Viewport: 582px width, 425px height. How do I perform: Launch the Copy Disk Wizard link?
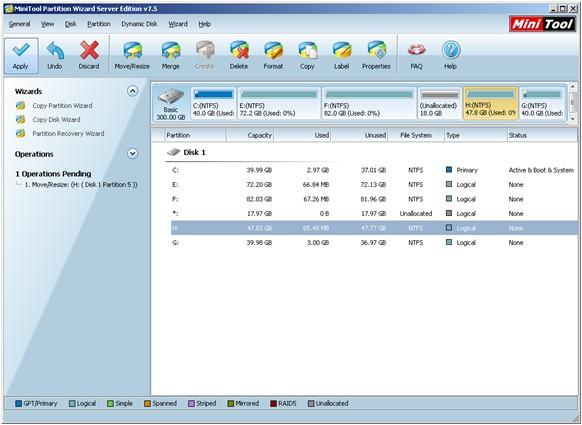coord(56,120)
